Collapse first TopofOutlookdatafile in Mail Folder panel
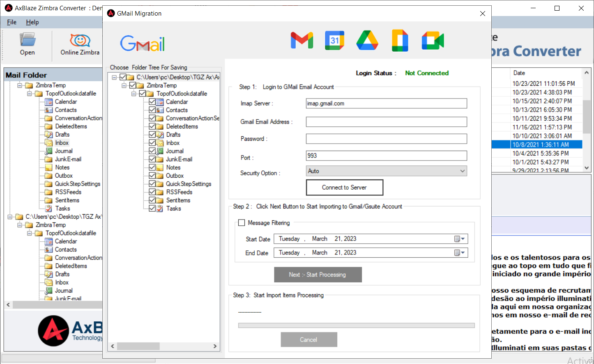This screenshot has height=364, width=594. [x=29, y=94]
